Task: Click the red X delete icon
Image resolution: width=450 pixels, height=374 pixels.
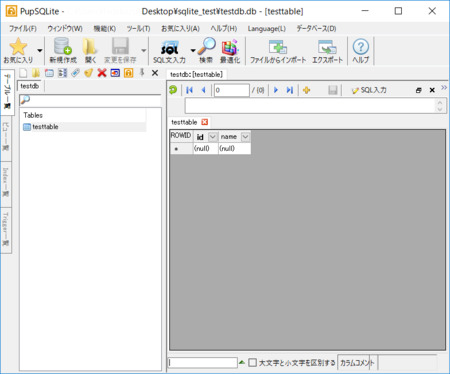Action: tap(102, 73)
